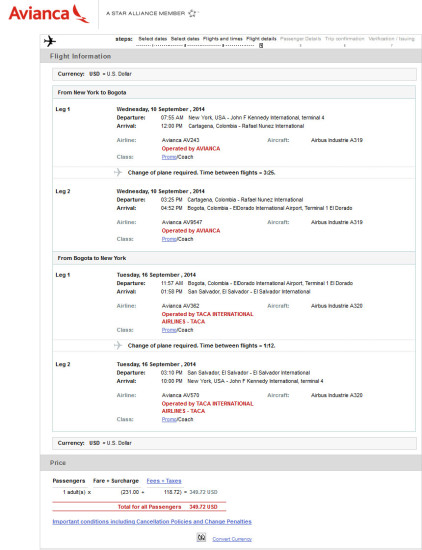Select the Flight details step
Image resolution: width=422 pixels, height=550 pixels.
261,39
